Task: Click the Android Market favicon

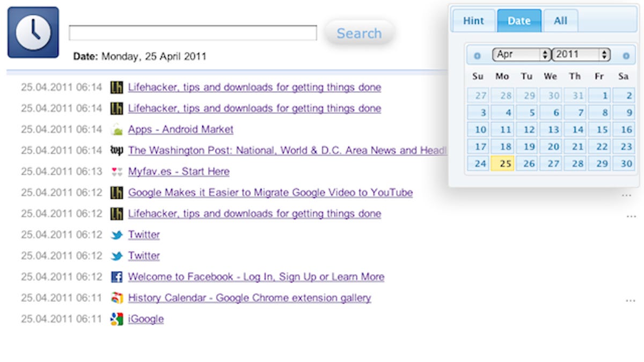Action: (x=116, y=129)
